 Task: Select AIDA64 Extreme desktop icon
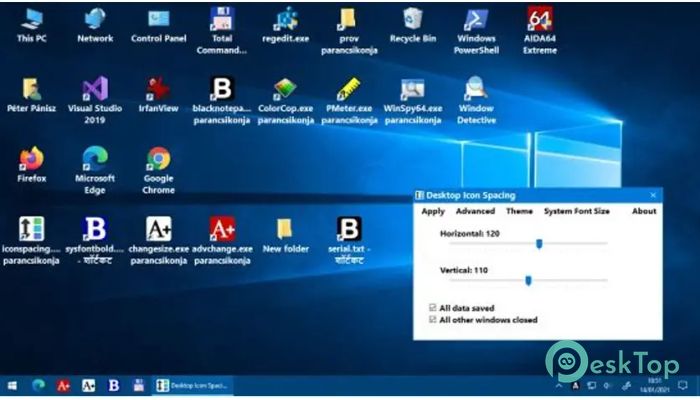[x=540, y=31]
